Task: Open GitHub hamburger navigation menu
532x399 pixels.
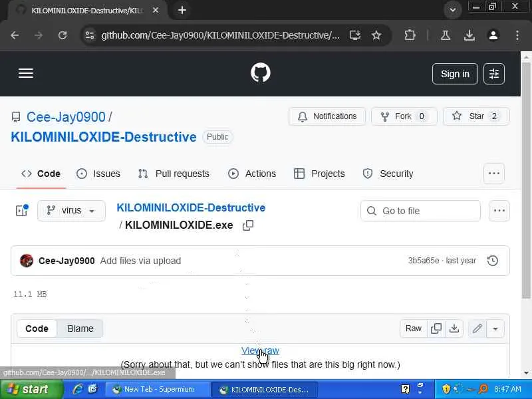Action: (26, 73)
